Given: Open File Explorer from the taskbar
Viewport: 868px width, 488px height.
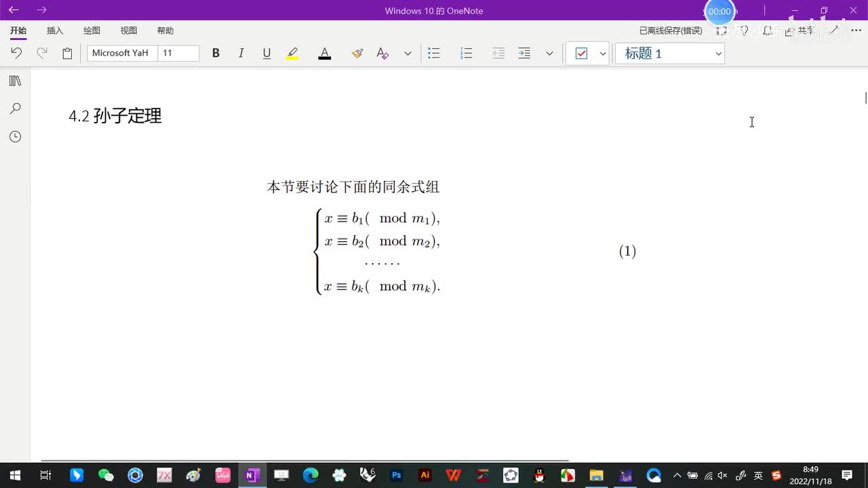Looking at the screenshot, I should [x=596, y=475].
